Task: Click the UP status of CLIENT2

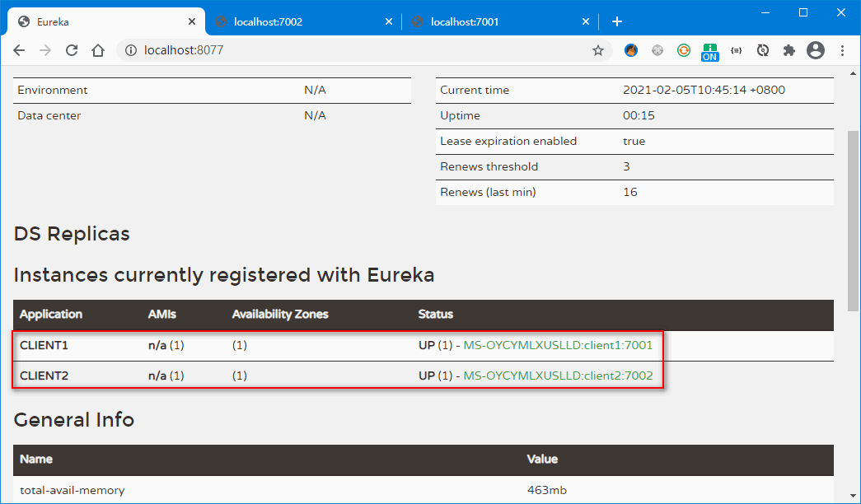Action: click(x=427, y=376)
